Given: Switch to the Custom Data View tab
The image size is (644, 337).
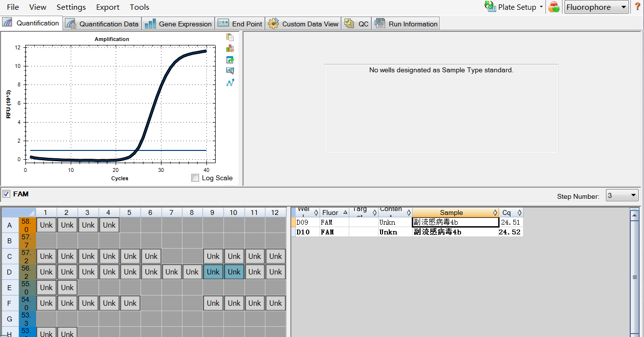Looking at the screenshot, I should [303, 23].
